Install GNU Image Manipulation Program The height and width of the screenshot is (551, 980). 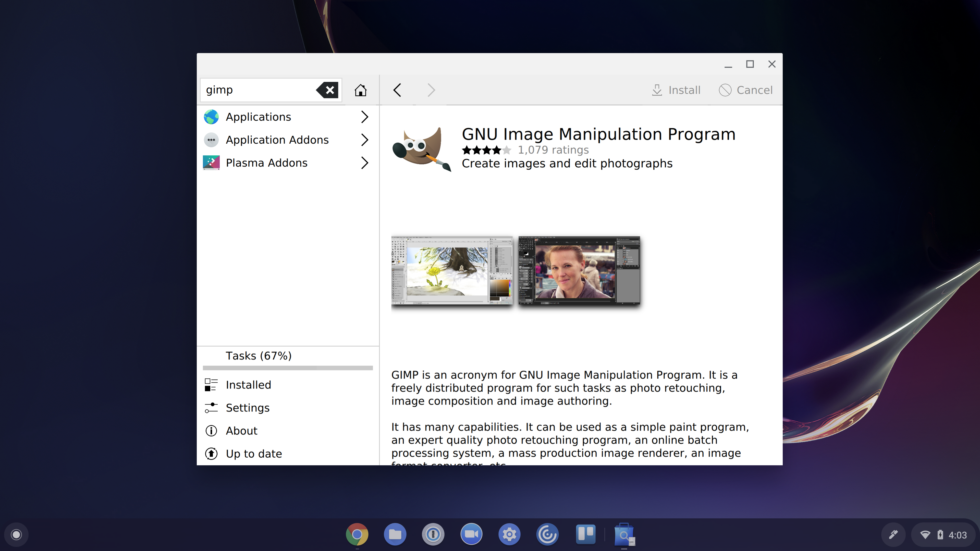[676, 90]
